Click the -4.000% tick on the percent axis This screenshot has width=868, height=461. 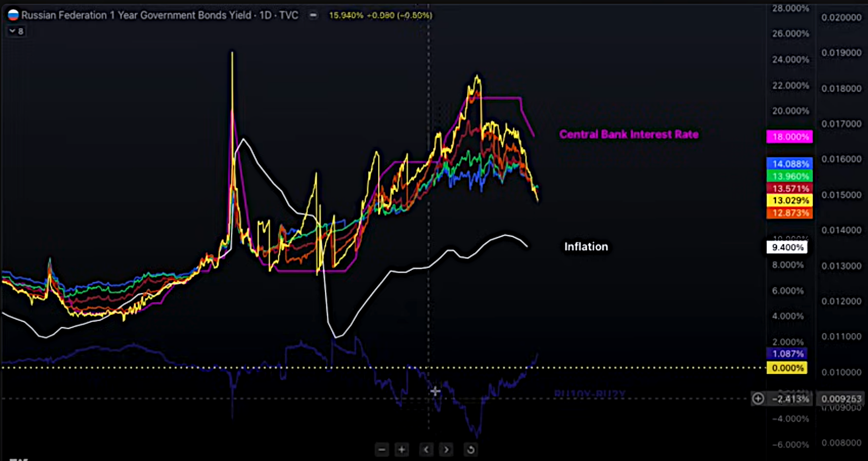click(790, 419)
